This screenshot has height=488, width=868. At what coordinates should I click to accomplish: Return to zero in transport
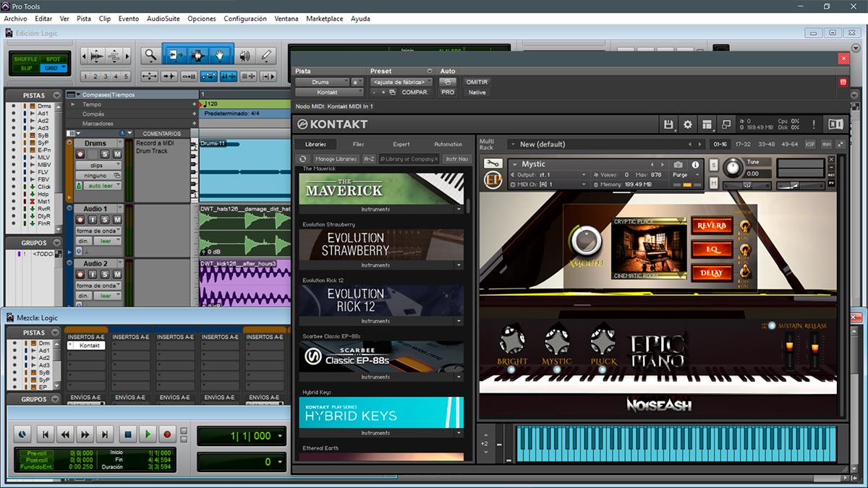coord(46,435)
